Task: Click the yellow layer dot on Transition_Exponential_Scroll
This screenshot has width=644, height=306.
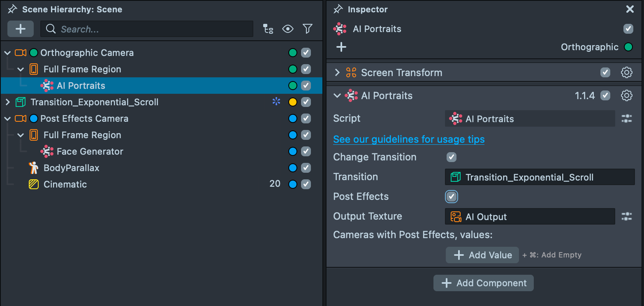Action: (293, 102)
